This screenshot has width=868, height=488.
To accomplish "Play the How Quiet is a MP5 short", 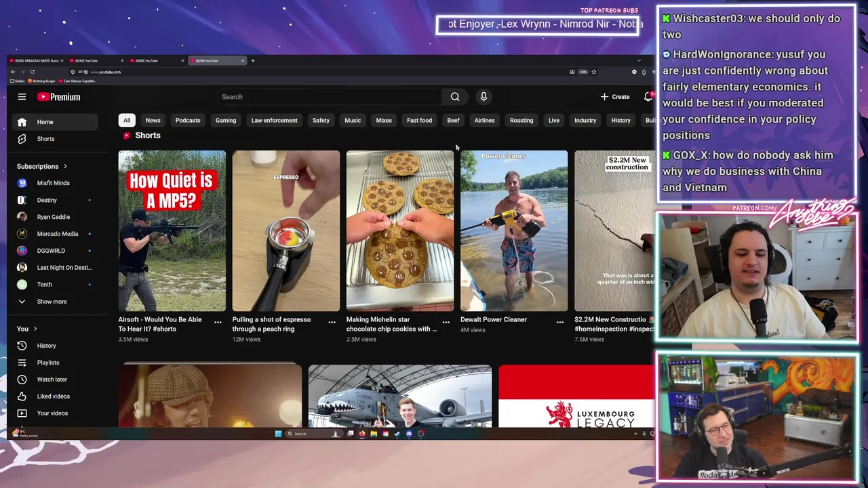I will click(172, 230).
